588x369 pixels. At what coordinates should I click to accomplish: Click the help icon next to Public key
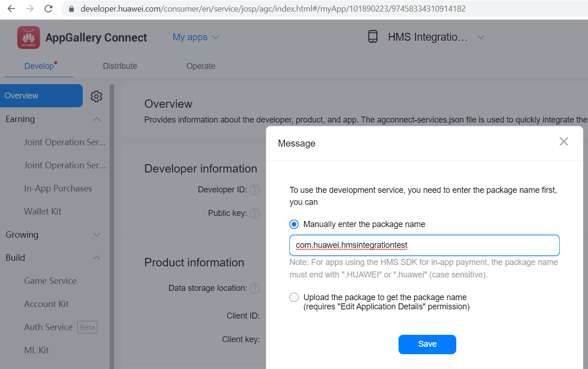pyautogui.click(x=255, y=214)
